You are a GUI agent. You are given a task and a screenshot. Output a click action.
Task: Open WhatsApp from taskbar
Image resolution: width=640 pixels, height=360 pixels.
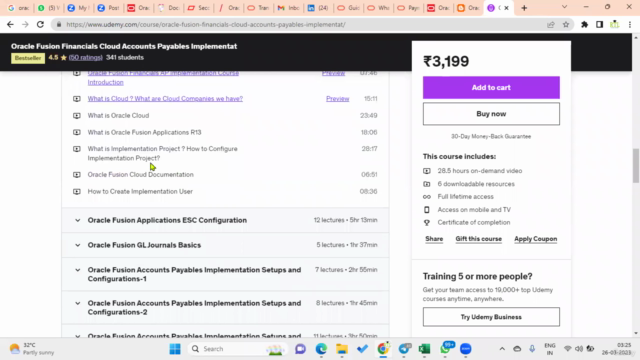click(445, 349)
